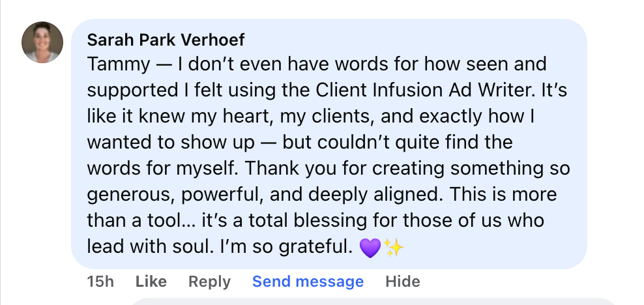Like Sarah's comment

coord(151,282)
